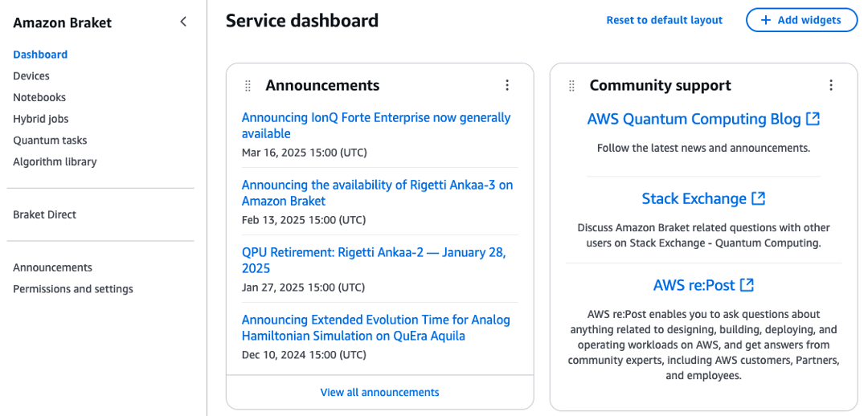Go to Notebooks in sidebar

[39, 97]
